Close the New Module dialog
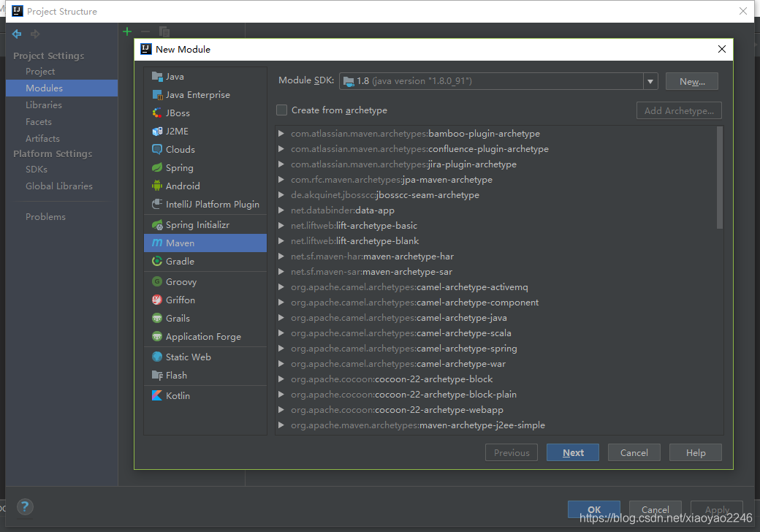Image resolution: width=760 pixels, height=532 pixels. (722, 49)
